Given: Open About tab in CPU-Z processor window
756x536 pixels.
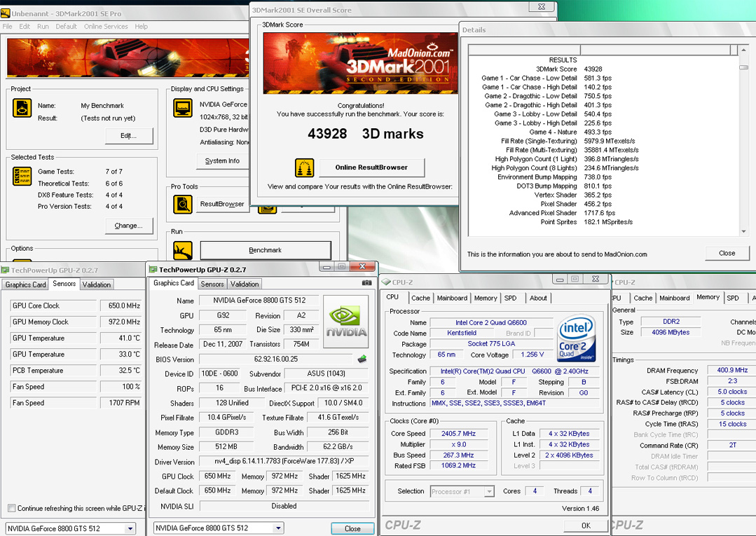Looking at the screenshot, I should 538,298.
